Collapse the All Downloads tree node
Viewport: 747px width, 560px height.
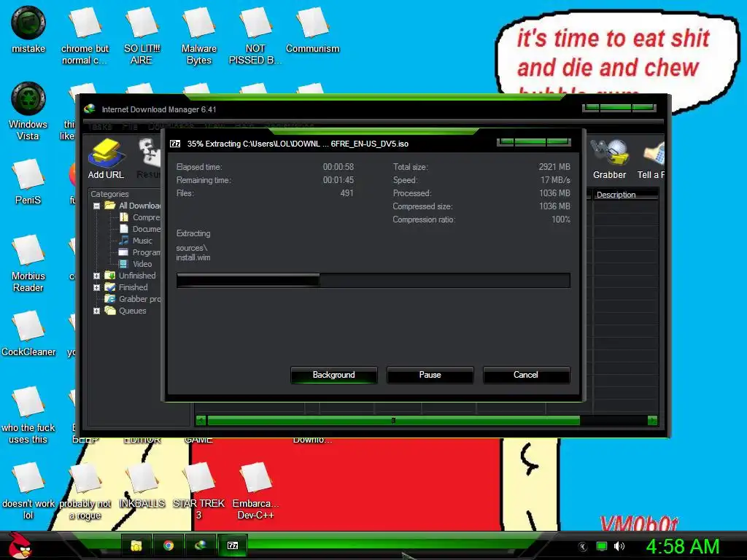click(x=97, y=206)
